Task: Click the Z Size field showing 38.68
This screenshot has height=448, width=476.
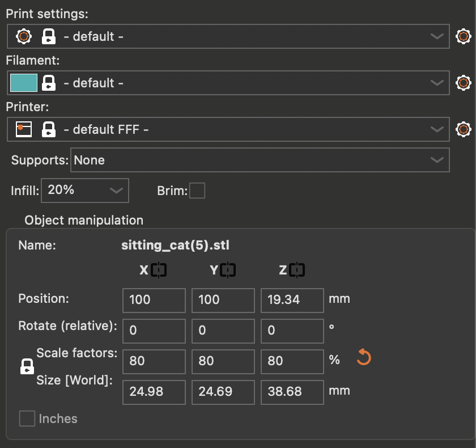Action: coord(292,392)
